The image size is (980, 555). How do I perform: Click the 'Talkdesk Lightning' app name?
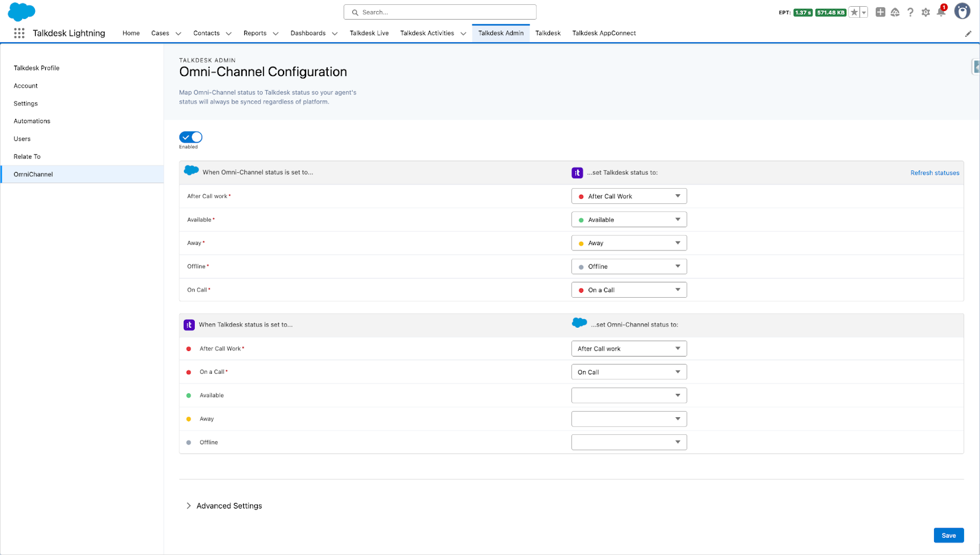pos(69,33)
